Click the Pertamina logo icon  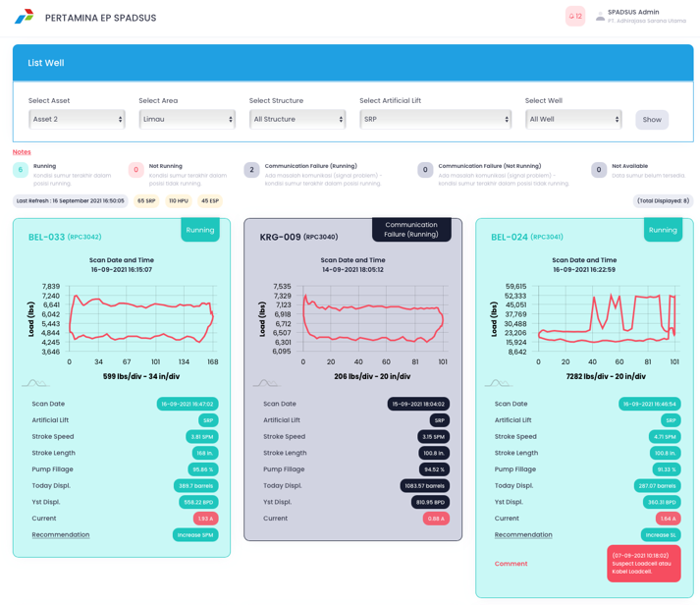click(x=24, y=17)
